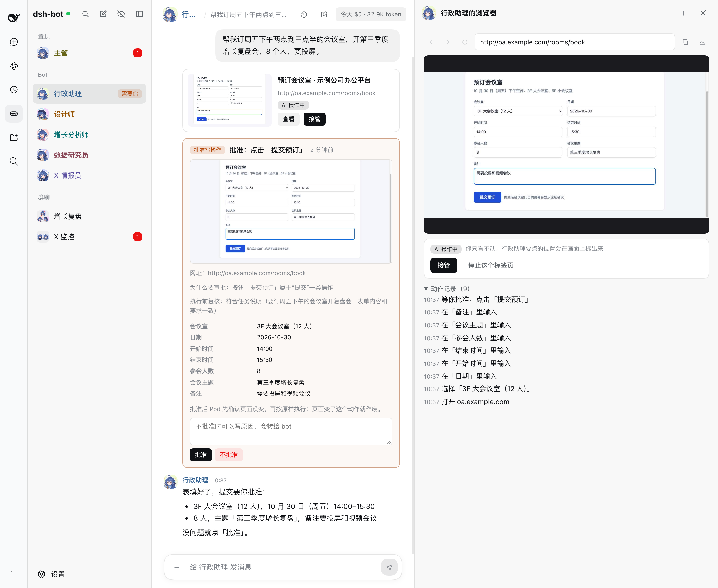Click the copy URL icon beside the address bar
The height and width of the screenshot is (588, 718).
[685, 42]
